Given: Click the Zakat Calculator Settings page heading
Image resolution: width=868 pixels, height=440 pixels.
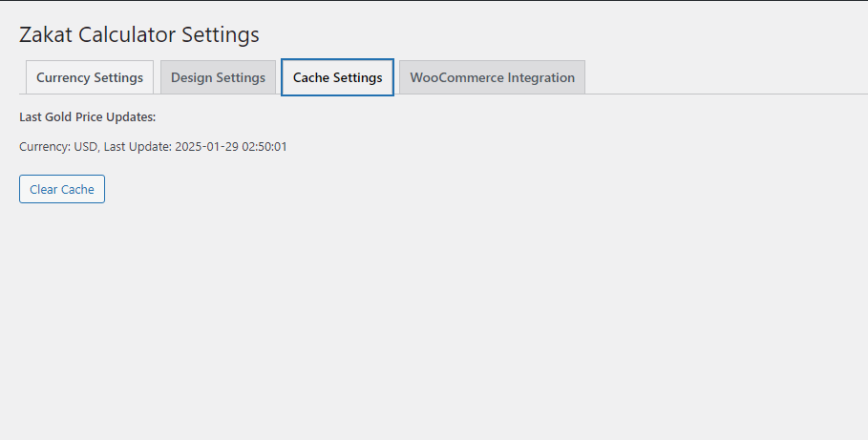Looking at the screenshot, I should coord(139,34).
